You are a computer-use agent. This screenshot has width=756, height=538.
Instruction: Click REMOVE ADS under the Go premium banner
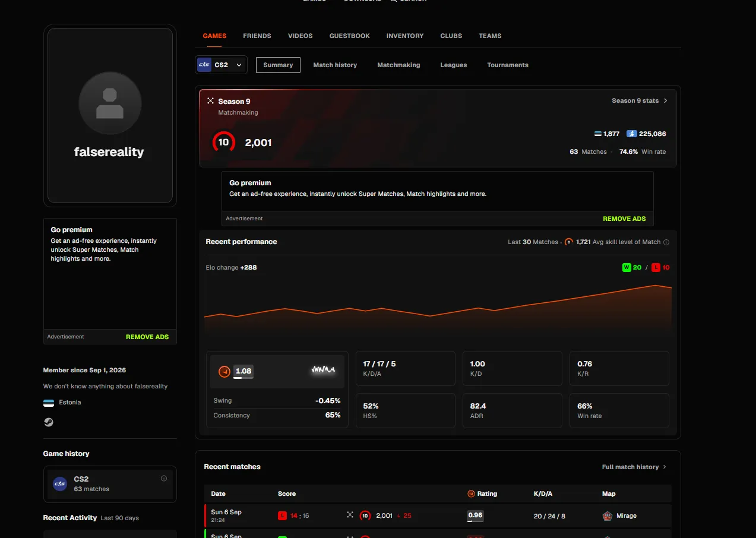[x=624, y=219]
